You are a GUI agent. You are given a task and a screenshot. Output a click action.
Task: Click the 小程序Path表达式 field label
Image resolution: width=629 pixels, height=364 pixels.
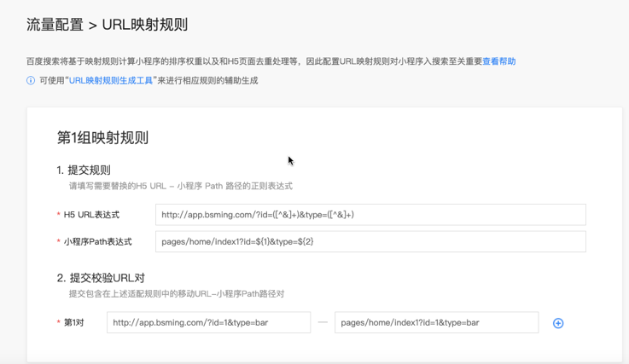97,242
